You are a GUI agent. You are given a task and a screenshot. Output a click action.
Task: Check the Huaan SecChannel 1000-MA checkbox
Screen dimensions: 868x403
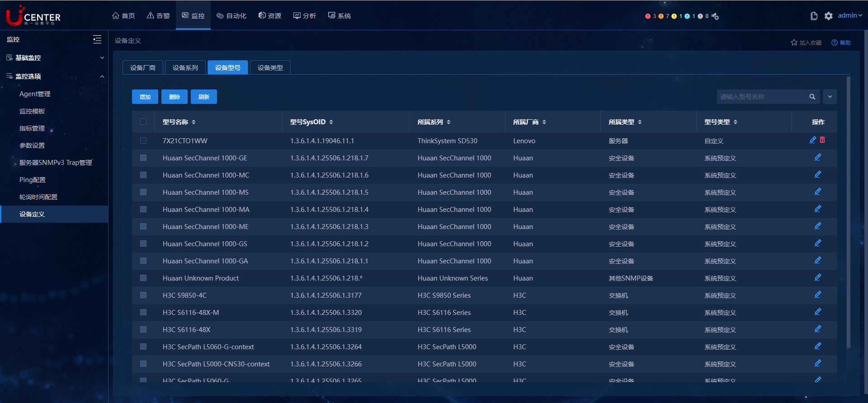point(143,209)
